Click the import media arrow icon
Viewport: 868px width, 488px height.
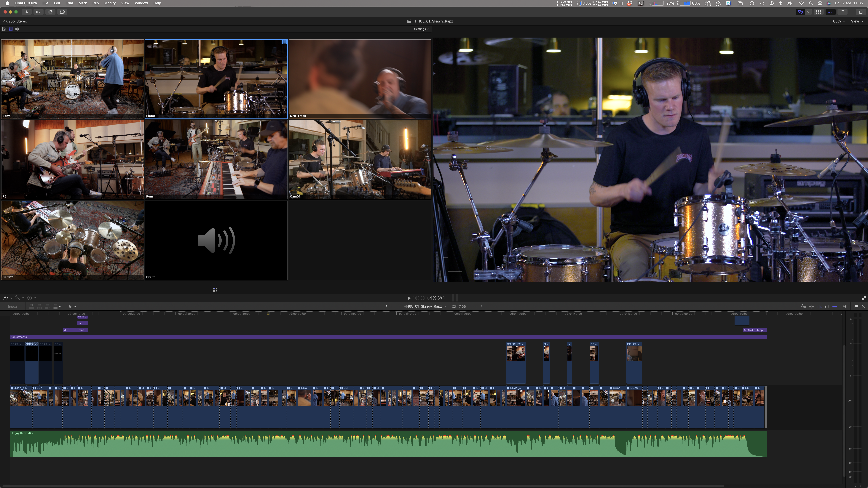(27, 12)
